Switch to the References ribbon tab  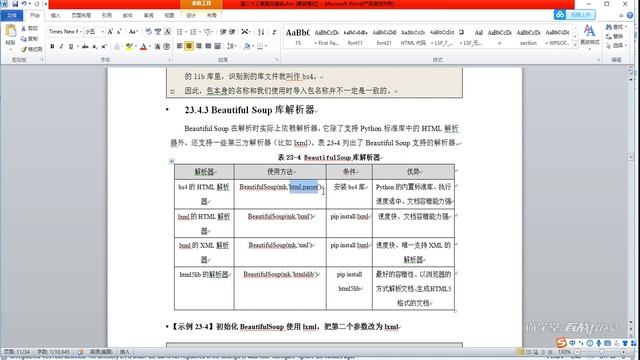[107, 15]
